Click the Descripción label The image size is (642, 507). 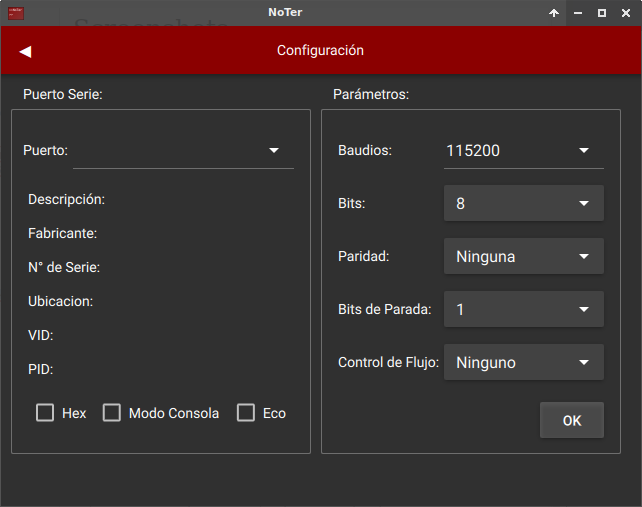(x=66, y=199)
